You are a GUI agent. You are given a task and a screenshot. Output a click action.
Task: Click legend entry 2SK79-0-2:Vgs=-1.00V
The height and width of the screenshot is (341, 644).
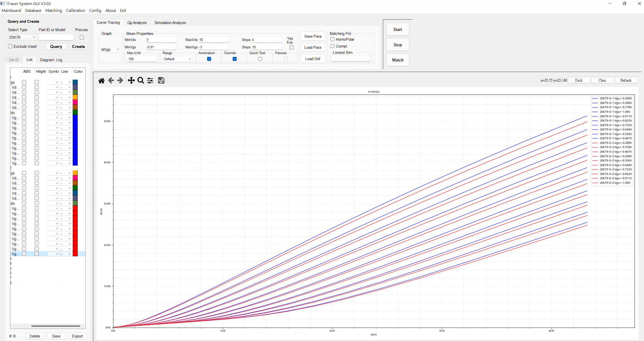[611, 183]
